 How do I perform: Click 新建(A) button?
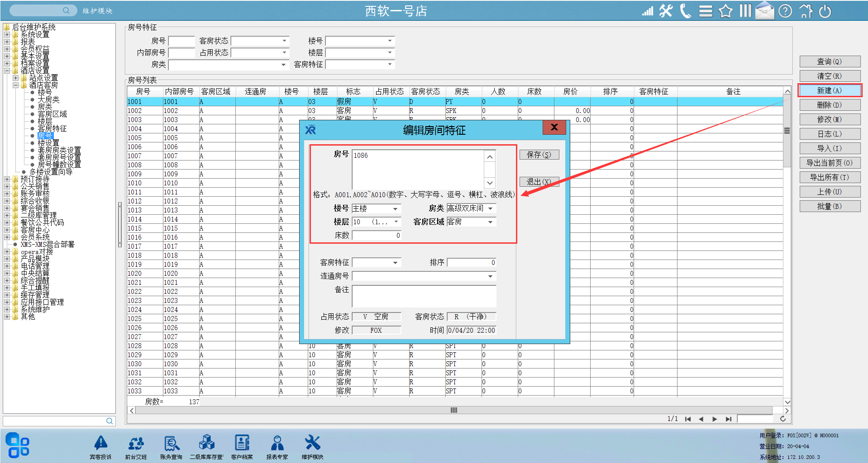[830, 90]
